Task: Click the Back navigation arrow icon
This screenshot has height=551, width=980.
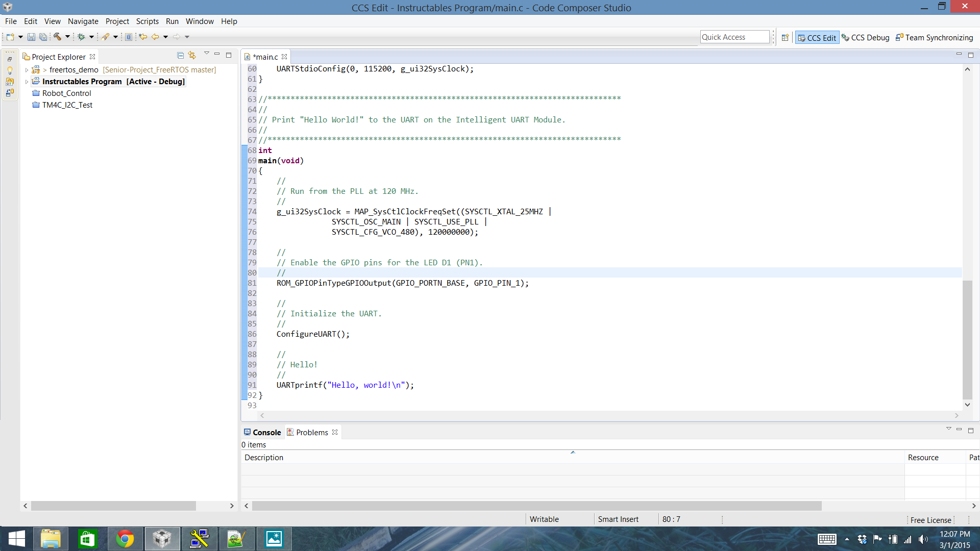Action: 155,37
